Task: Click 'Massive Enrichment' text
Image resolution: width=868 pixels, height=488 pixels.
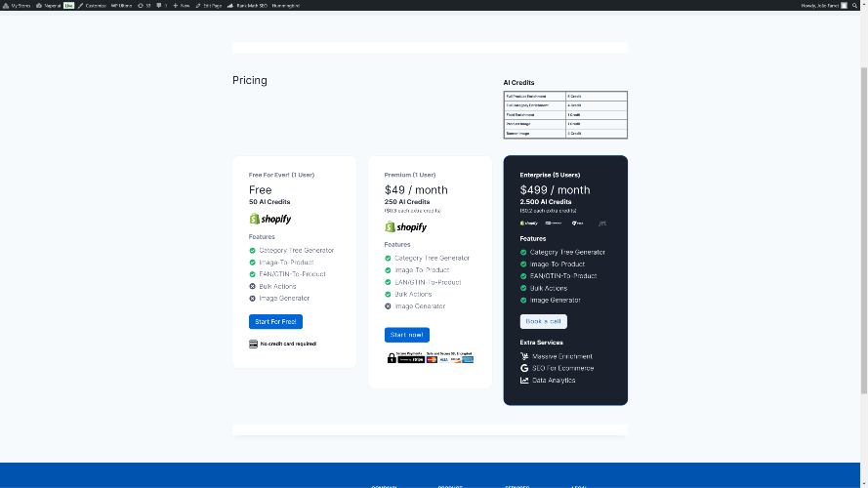Action: (561, 356)
